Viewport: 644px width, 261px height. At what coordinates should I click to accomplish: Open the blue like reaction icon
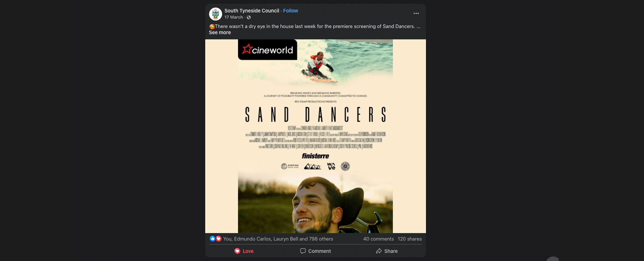pyautogui.click(x=212, y=239)
